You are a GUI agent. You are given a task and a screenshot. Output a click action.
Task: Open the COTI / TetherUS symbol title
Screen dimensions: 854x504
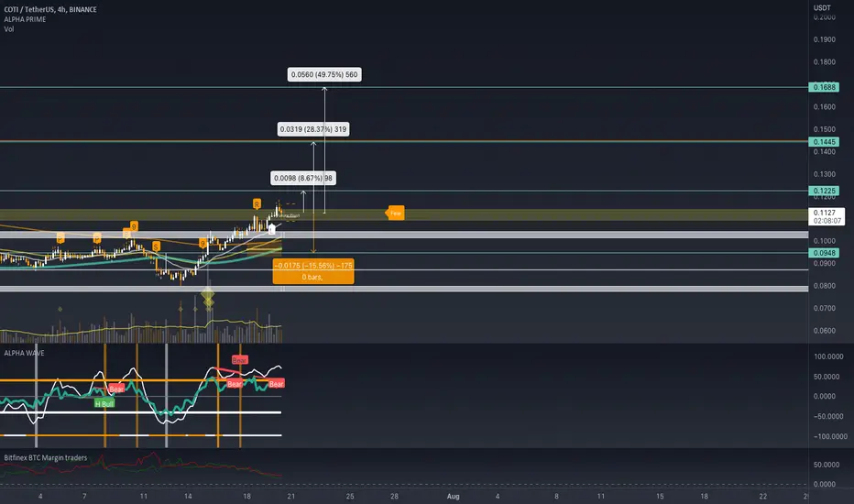(x=50, y=9)
